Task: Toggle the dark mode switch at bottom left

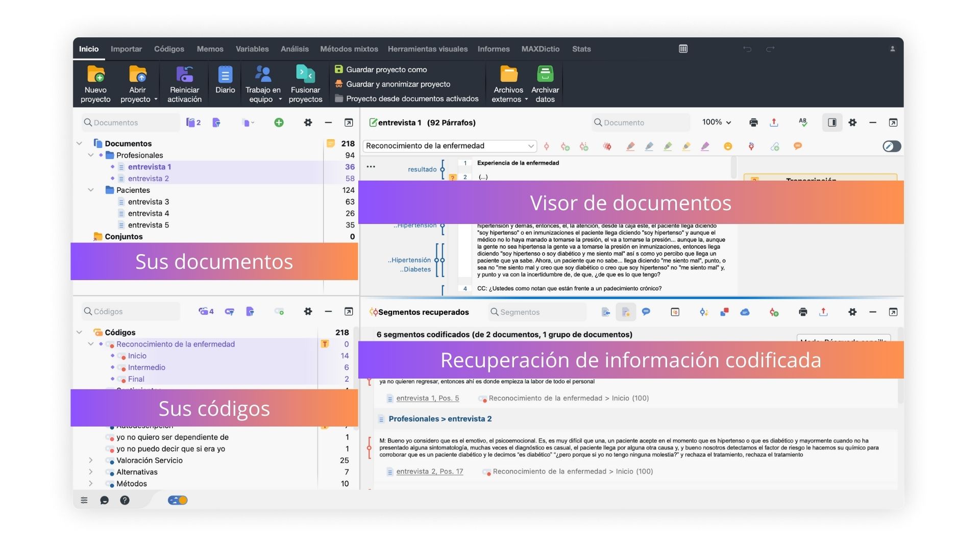Action: coord(178,500)
